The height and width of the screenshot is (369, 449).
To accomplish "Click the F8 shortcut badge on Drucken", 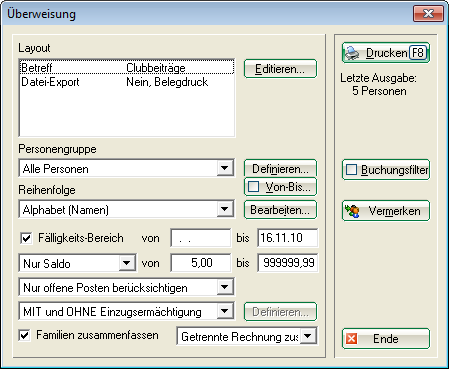I will (x=418, y=53).
